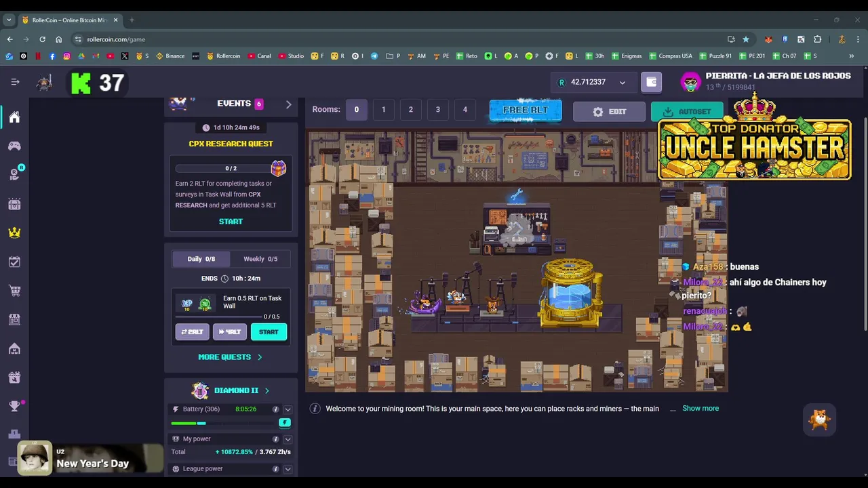Open the Chrome three-dot menu
The width and height of the screenshot is (868, 488).
click(857, 39)
